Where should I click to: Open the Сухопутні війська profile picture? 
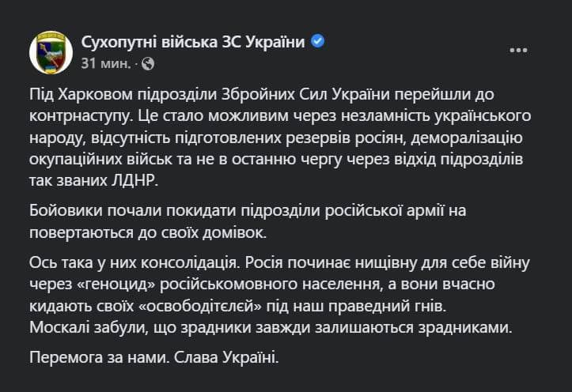51,53
